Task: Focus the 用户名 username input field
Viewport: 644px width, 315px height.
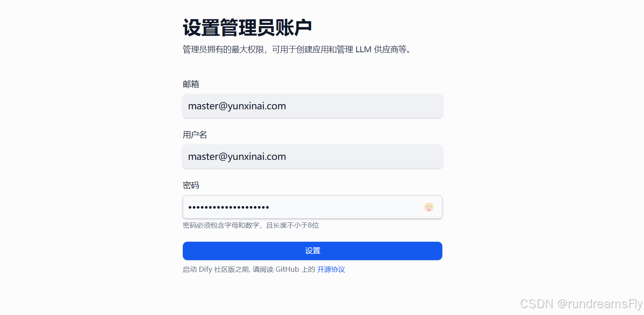Action: click(312, 156)
